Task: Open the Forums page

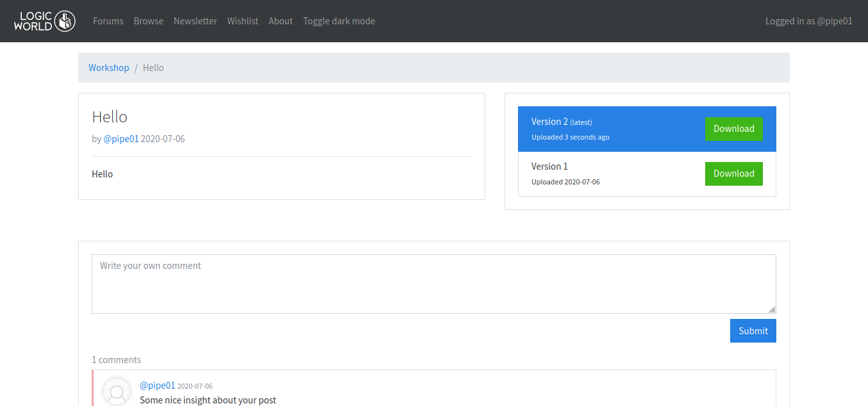Action: [108, 21]
